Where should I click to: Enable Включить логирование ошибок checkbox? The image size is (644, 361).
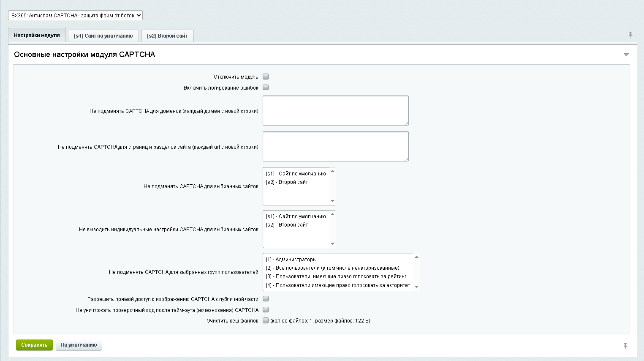tap(266, 88)
